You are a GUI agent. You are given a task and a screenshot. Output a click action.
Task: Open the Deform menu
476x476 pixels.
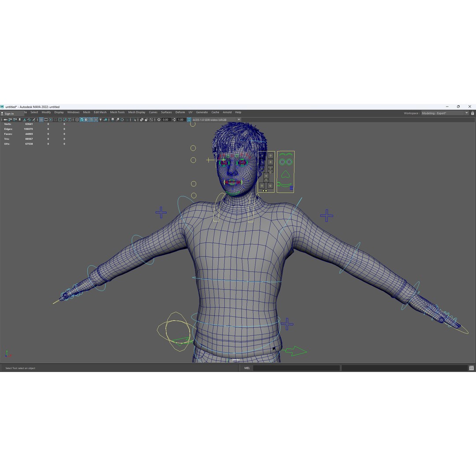(x=180, y=112)
